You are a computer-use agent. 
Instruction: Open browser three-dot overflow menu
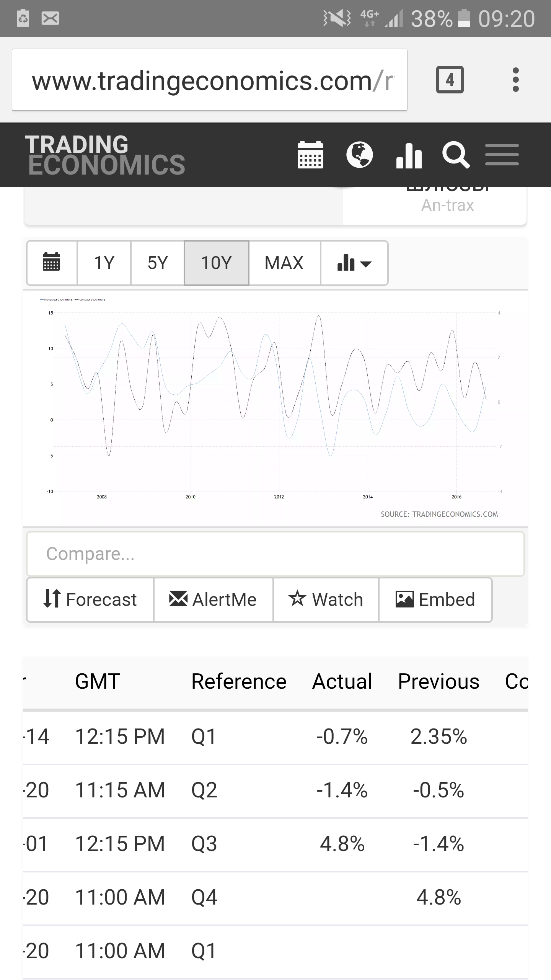515,80
